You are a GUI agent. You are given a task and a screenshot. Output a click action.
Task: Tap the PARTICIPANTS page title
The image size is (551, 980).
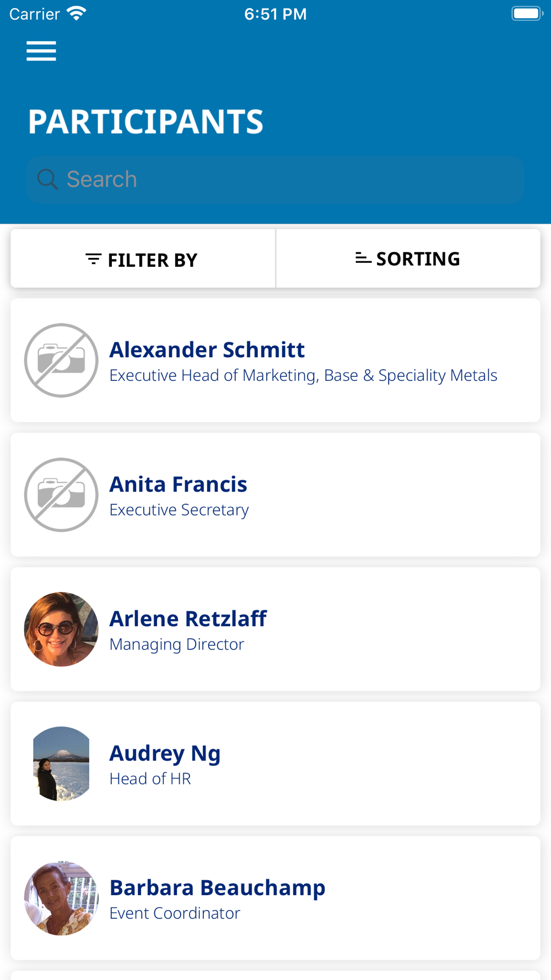(145, 121)
